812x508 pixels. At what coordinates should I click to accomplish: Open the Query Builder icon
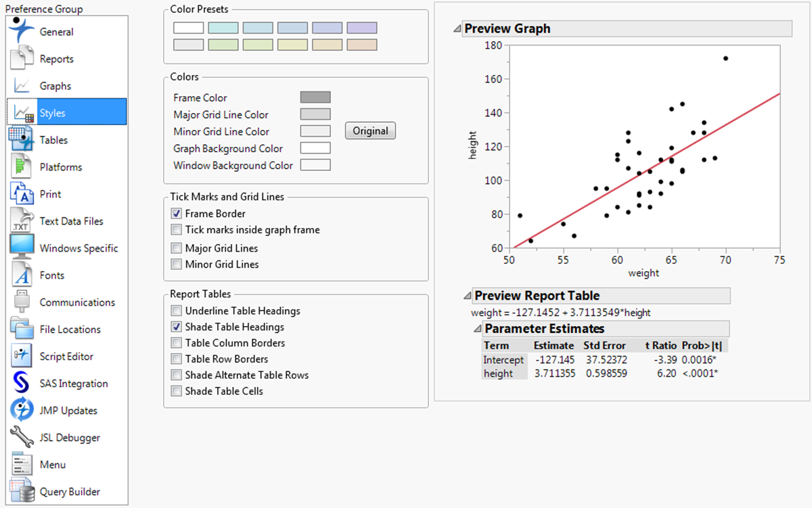click(22, 492)
